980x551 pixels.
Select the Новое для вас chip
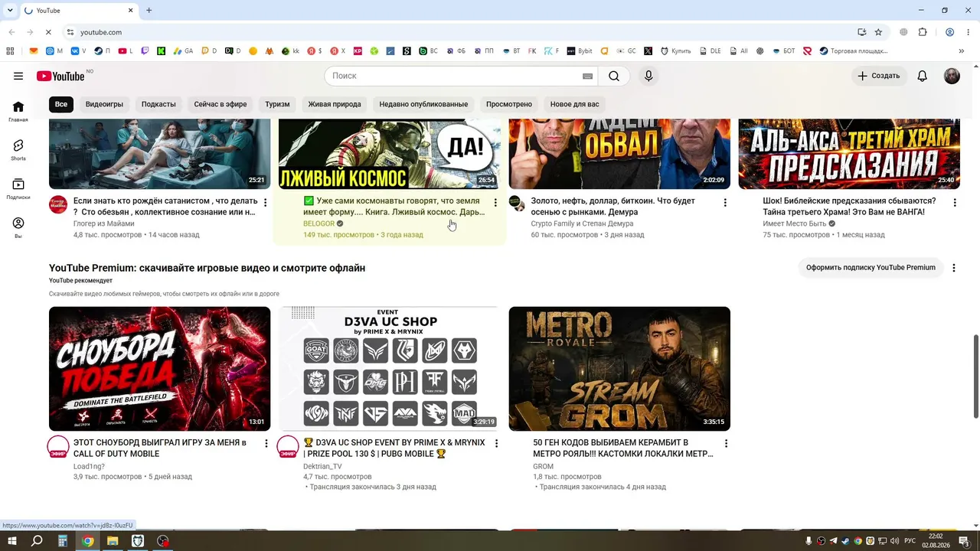click(575, 104)
